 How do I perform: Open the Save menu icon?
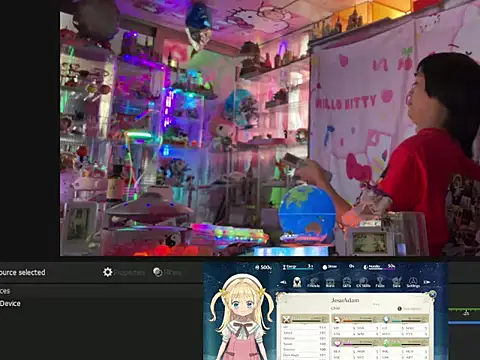pos(396,282)
